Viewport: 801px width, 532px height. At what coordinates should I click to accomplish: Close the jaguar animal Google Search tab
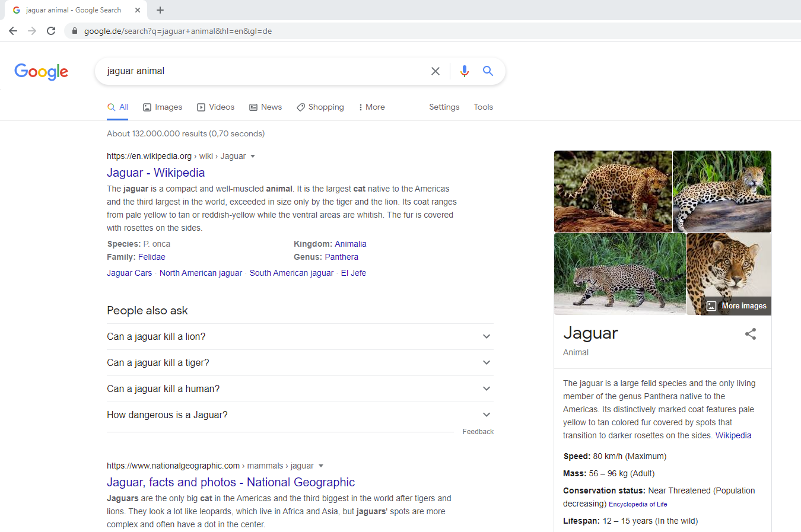(x=138, y=10)
